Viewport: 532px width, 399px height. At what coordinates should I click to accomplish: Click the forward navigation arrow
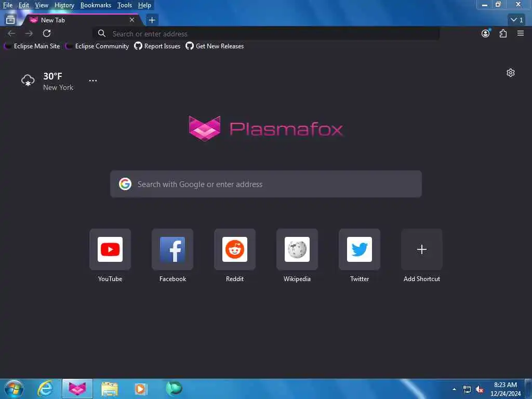point(29,33)
